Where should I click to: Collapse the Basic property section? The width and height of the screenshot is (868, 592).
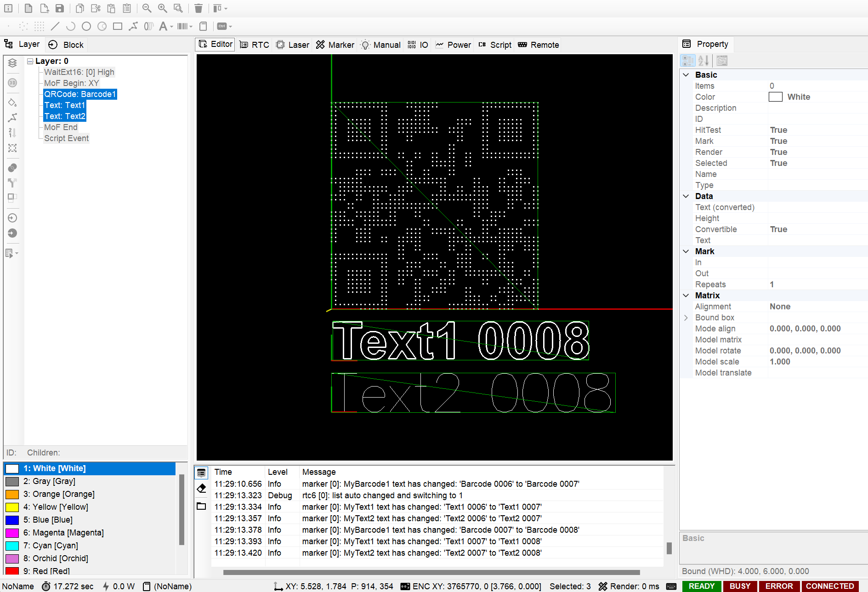pyautogui.click(x=686, y=75)
